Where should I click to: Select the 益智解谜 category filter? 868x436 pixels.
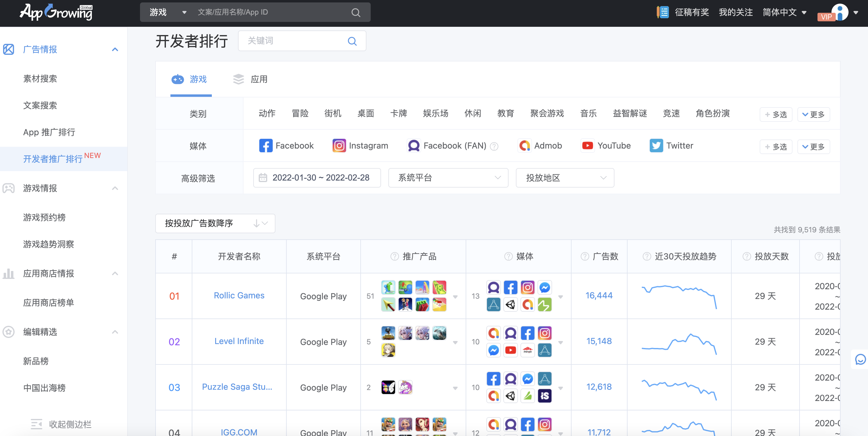[629, 113]
